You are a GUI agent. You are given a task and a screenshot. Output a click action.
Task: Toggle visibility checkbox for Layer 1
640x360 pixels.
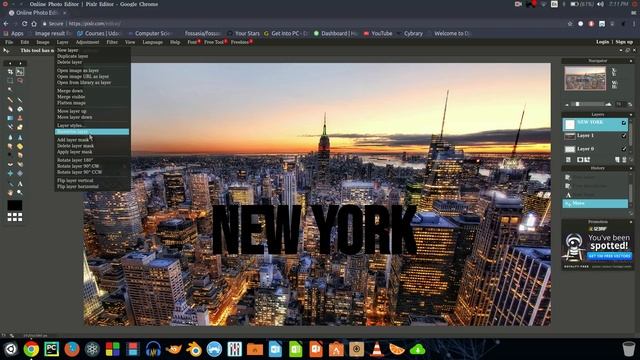click(624, 136)
